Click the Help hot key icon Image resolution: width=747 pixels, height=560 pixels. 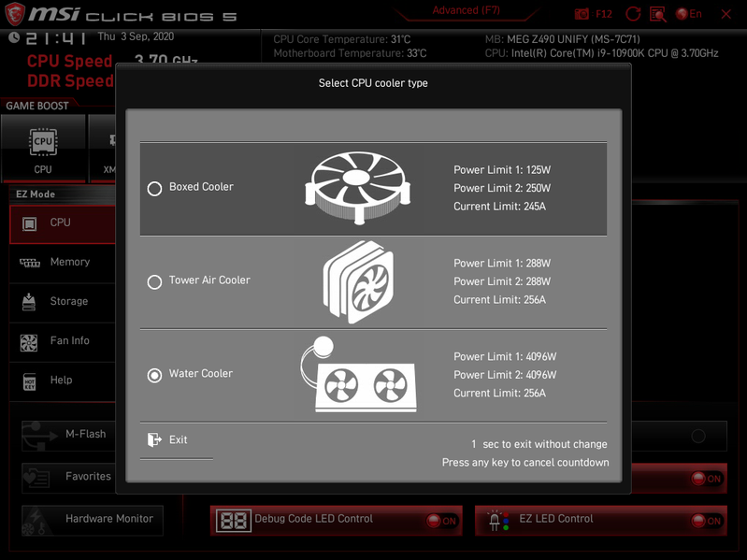point(30,381)
